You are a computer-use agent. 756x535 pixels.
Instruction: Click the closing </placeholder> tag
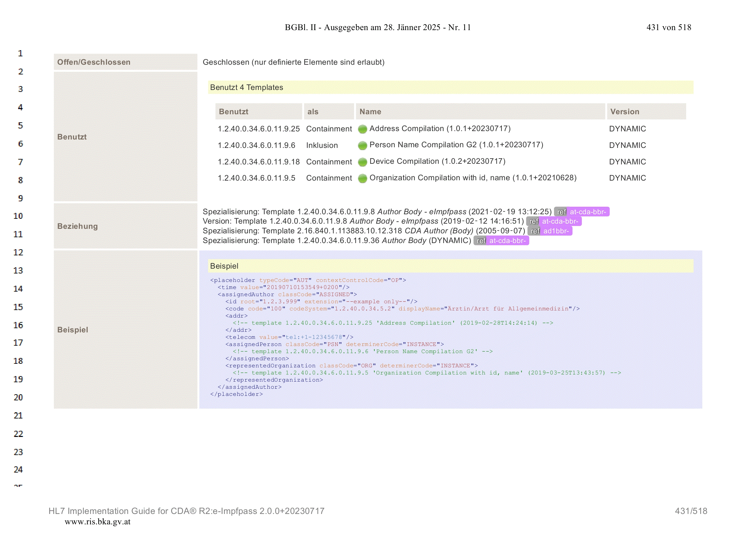pyautogui.click(x=236, y=394)
